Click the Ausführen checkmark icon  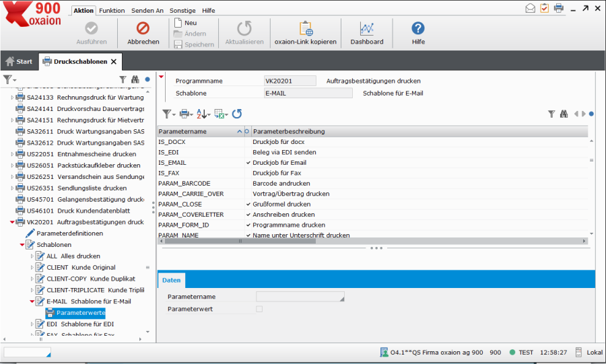91,28
